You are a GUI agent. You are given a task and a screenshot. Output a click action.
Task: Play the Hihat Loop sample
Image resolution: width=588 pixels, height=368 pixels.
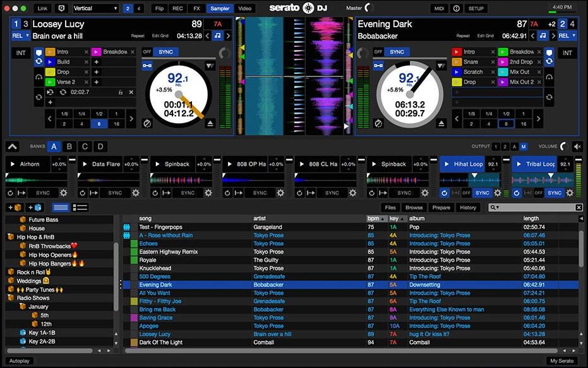[x=447, y=164]
